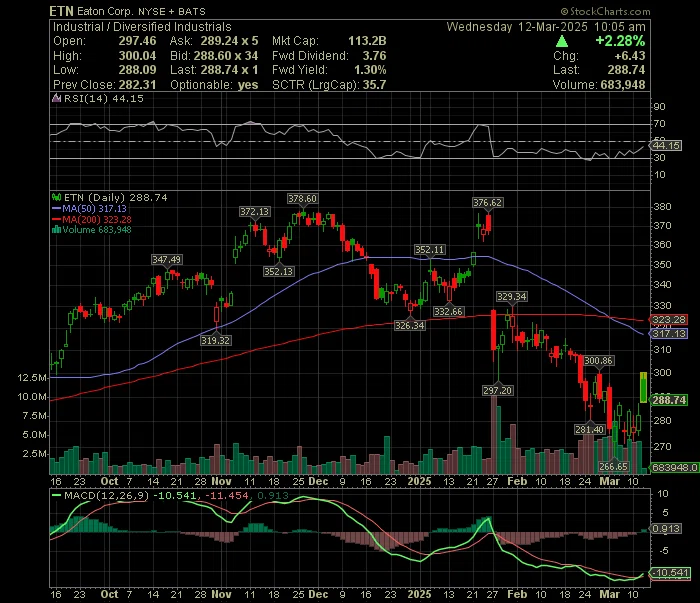Click the Ask quote 289.24 x 5
Image resolution: width=700 pixels, height=603 pixels.
(229, 41)
